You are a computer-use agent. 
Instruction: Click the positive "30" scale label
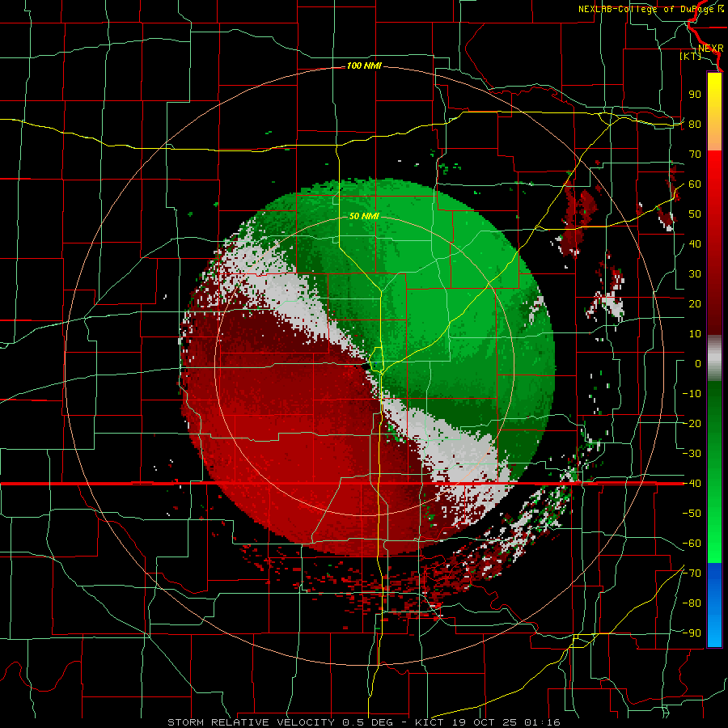click(x=695, y=274)
